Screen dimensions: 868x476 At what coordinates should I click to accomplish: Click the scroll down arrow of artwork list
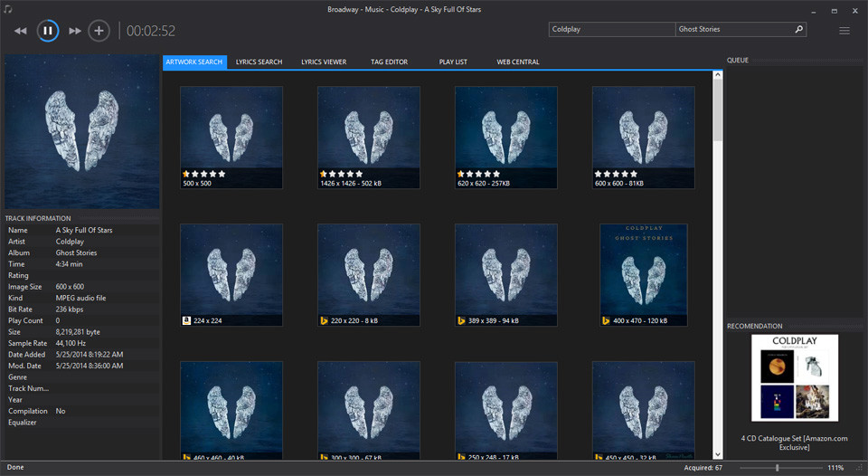coord(718,455)
